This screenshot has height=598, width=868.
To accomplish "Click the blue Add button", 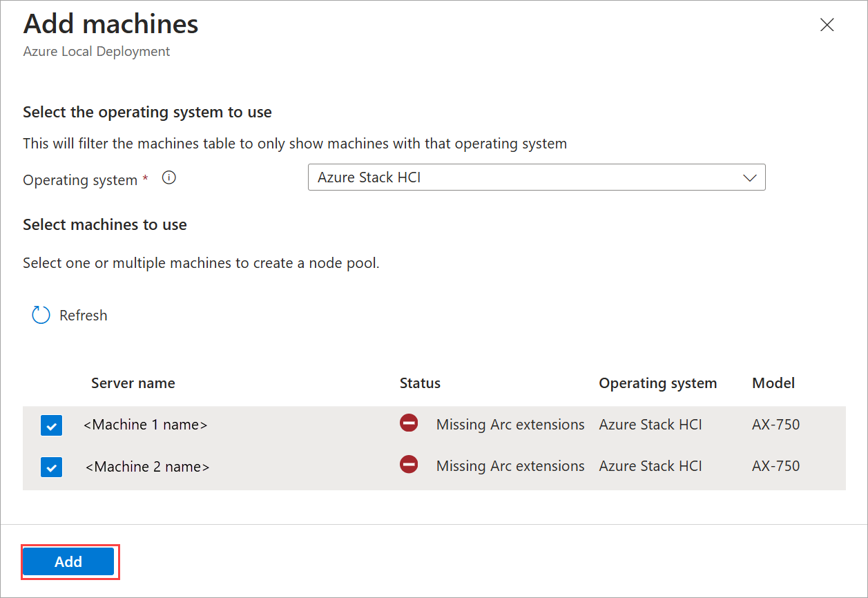I will coord(68,562).
